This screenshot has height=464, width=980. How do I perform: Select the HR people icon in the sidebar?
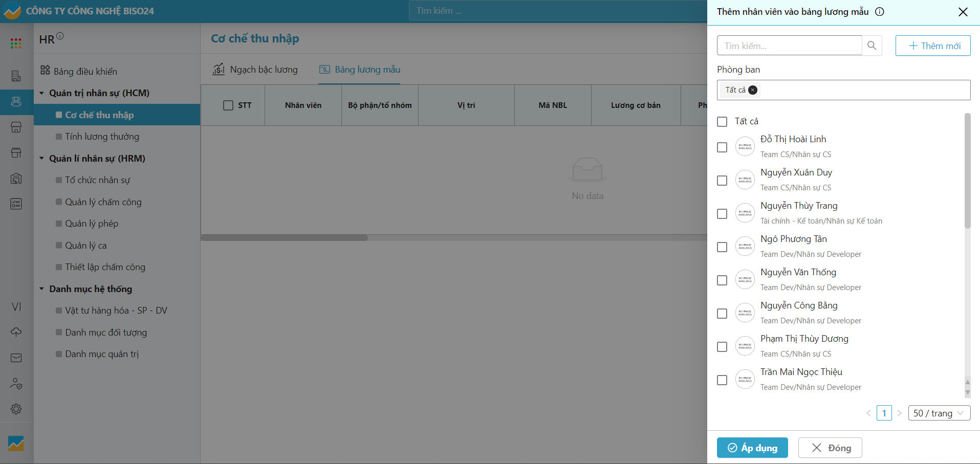[16, 101]
